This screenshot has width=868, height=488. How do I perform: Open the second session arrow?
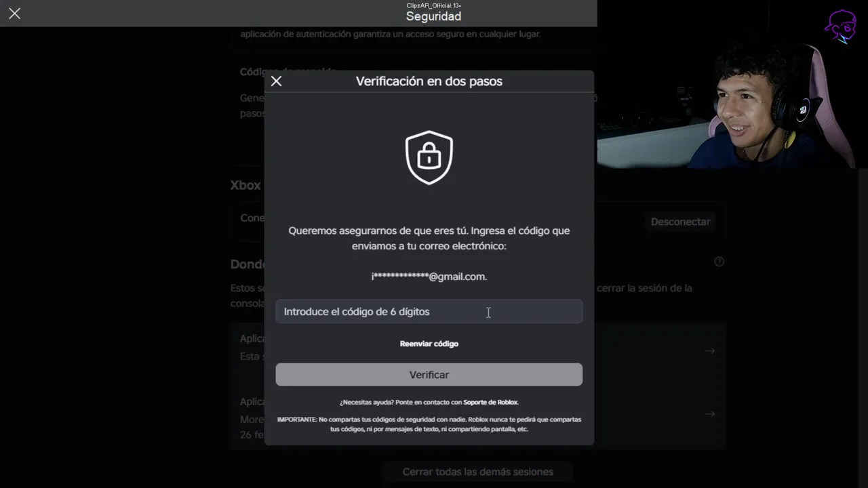(x=710, y=413)
